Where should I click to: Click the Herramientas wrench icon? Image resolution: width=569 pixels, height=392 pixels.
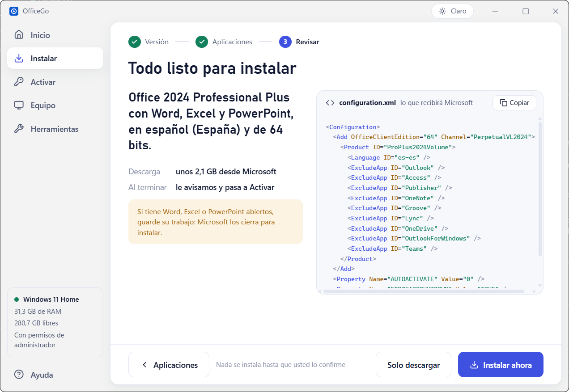(19, 129)
